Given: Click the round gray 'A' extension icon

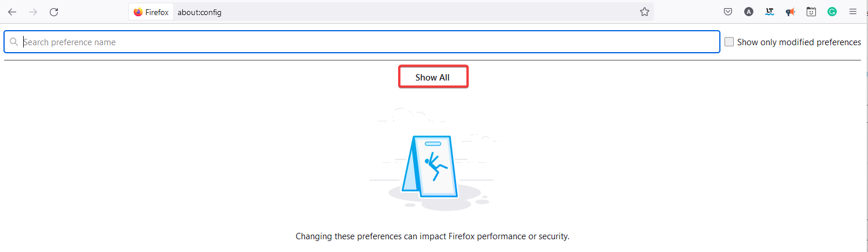Looking at the screenshot, I should pos(749,12).
